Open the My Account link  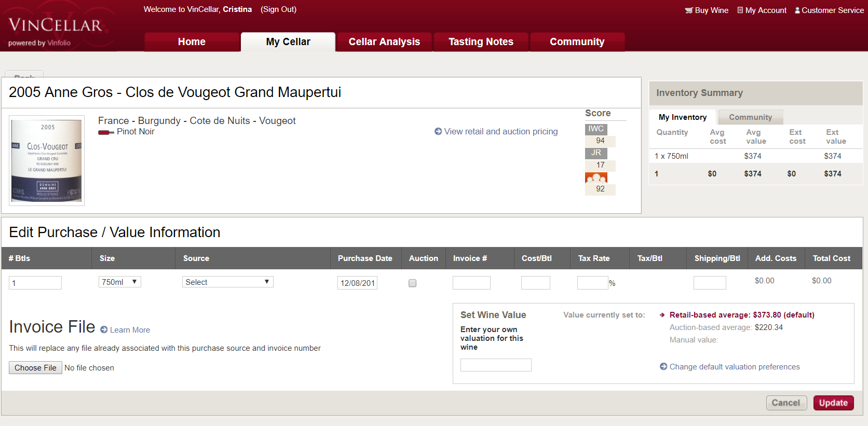point(766,10)
